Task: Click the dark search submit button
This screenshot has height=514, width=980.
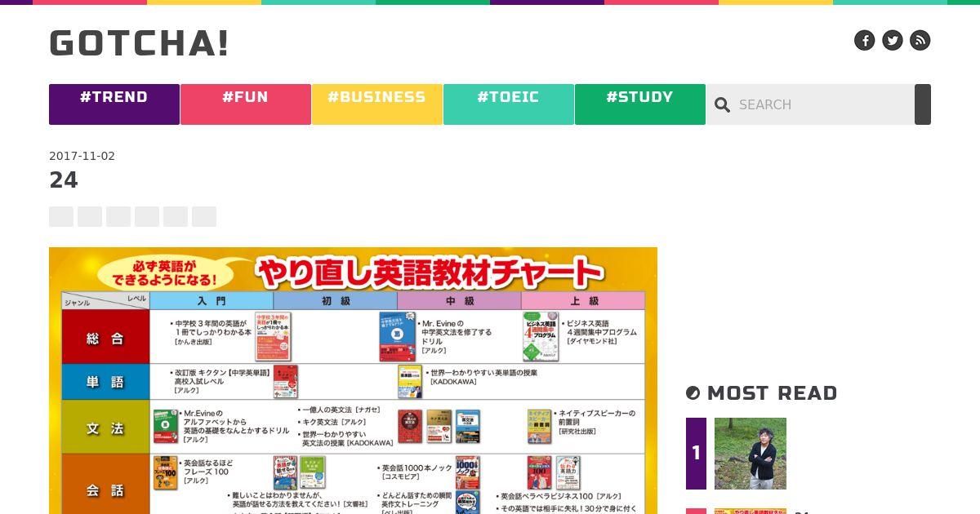Action: [x=923, y=104]
